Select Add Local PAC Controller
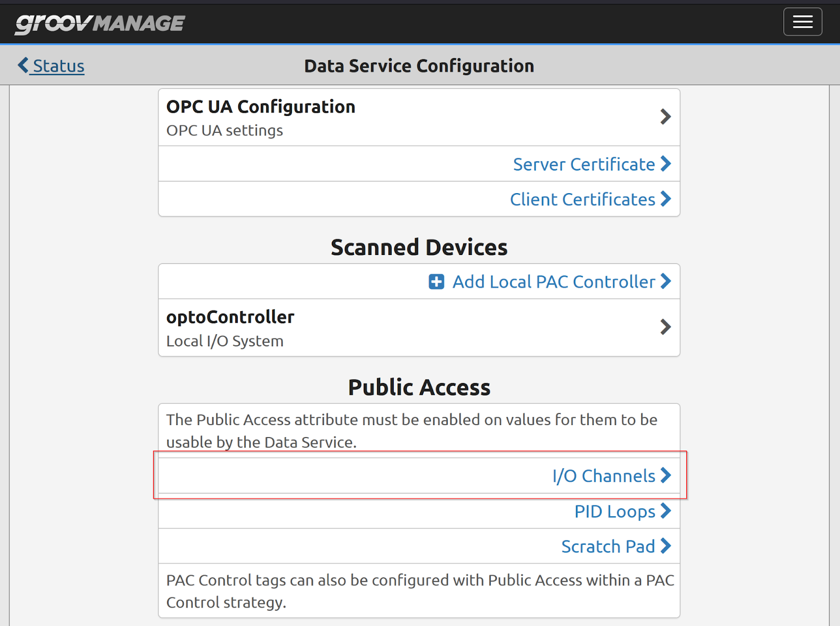This screenshot has height=626, width=840. pos(554,282)
